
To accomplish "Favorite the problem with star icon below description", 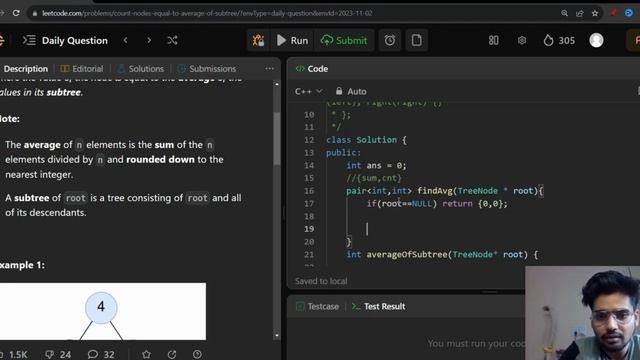I will pos(147,354).
